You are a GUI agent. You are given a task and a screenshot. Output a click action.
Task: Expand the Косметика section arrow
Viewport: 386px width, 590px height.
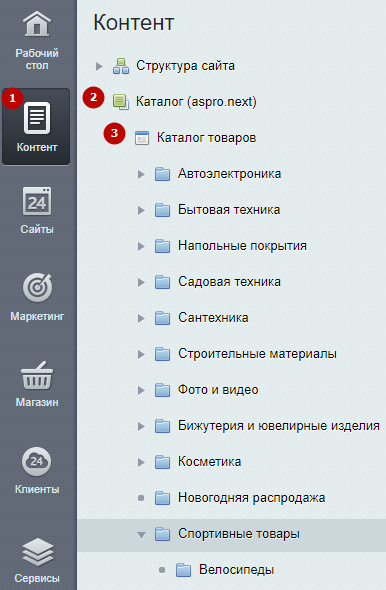pyautogui.click(x=141, y=462)
